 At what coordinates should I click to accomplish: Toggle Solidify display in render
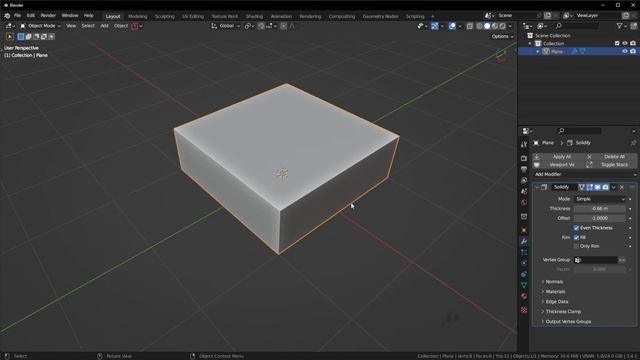pyautogui.click(x=606, y=187)
